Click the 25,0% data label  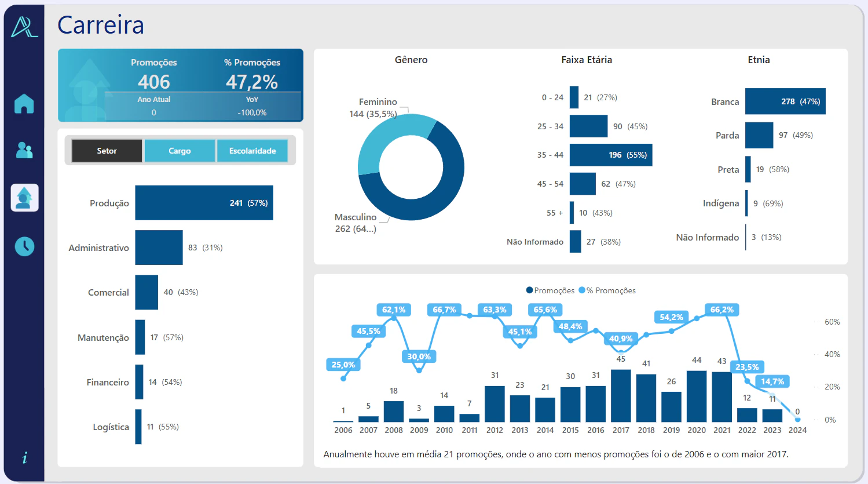(343, 365)
